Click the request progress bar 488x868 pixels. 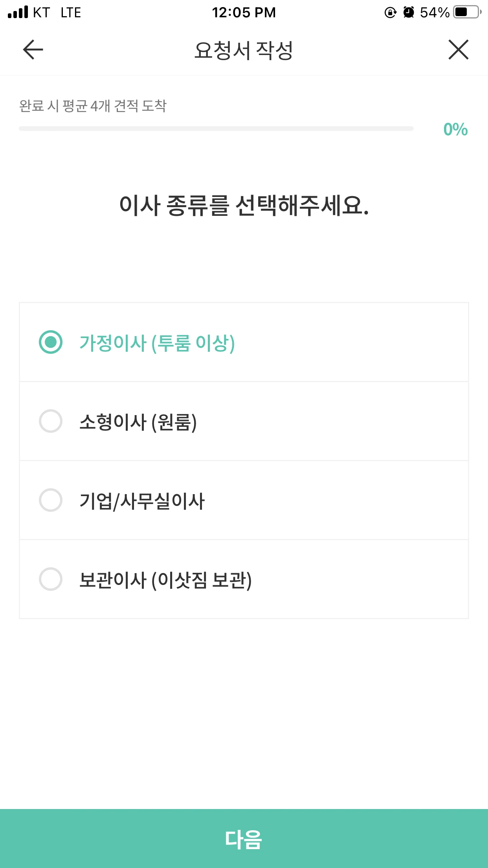pyautogui.click(x=216, y=129)
